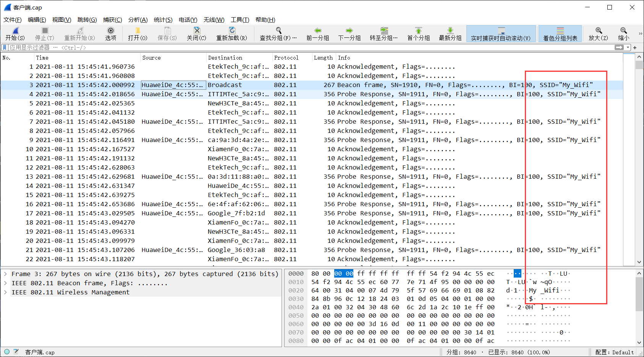The height and width of the screenshot is (357, 644).
Task: Click the expert info status circle icon
Action: coord(7,352)
